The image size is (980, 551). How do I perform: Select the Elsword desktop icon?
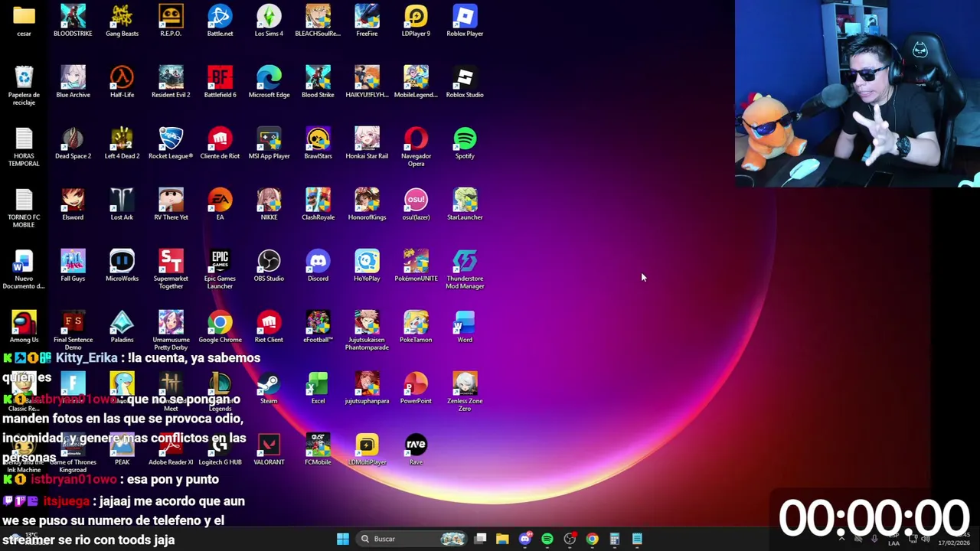click(x=73, y=204)
